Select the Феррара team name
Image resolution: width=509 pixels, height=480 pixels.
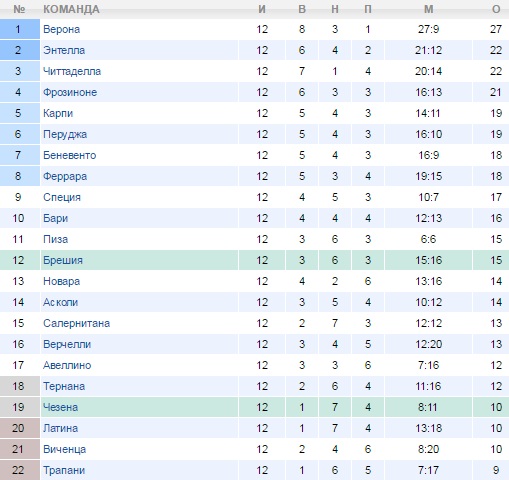click(65, 176)
